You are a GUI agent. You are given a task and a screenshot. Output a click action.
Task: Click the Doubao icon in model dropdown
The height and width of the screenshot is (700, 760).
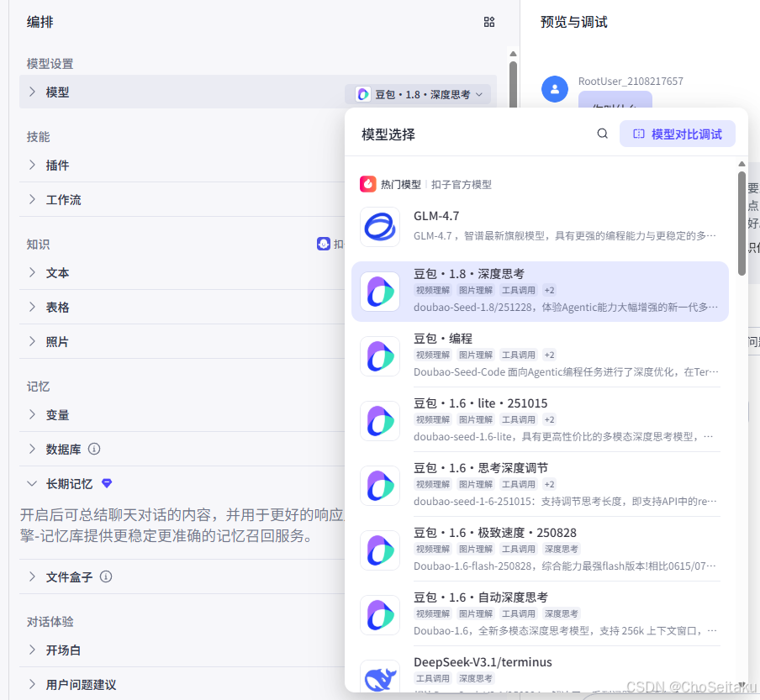(363, 94)
